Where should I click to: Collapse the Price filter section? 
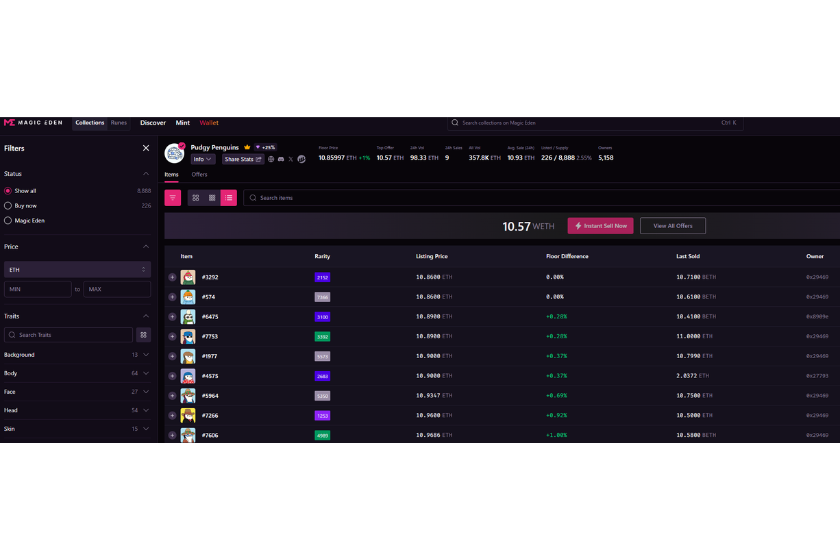tap(146, 247)
